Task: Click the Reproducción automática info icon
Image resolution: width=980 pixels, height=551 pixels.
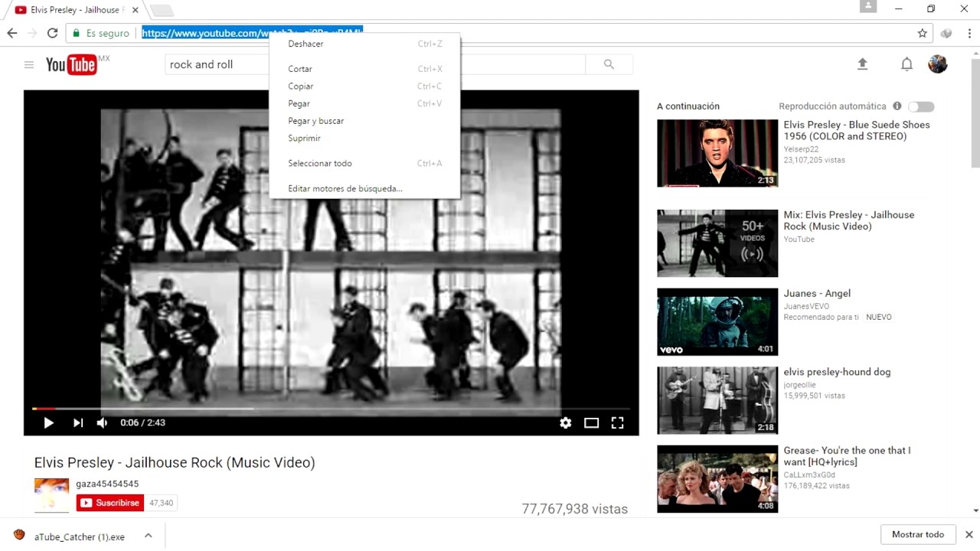Action: click(897, 106)
